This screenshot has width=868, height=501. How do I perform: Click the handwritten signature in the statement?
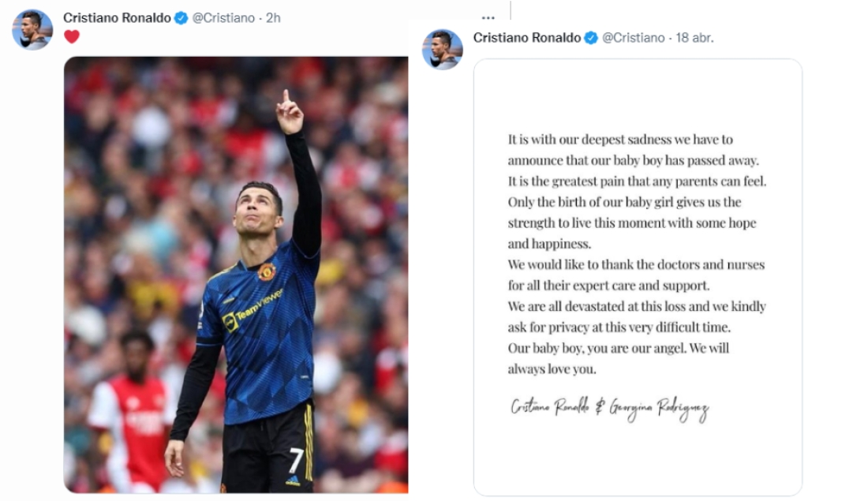tap(609, 409)
